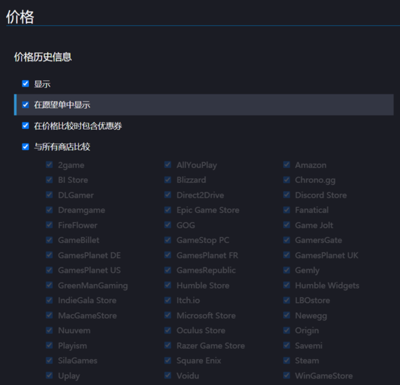Toggle the GameStop PC checkbox
Viewport: 400px width, 385px height.
point(168,240)
